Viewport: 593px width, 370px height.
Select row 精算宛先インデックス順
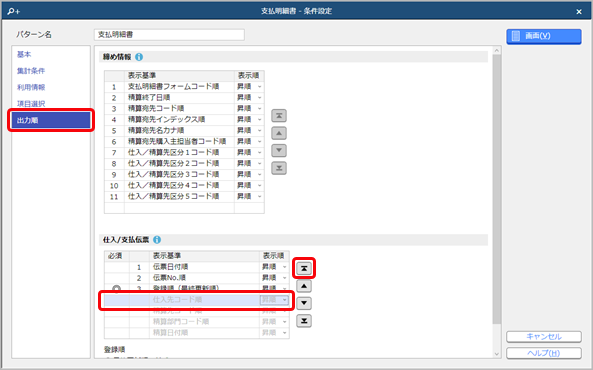pyautogui.click(x=184, y=120)
